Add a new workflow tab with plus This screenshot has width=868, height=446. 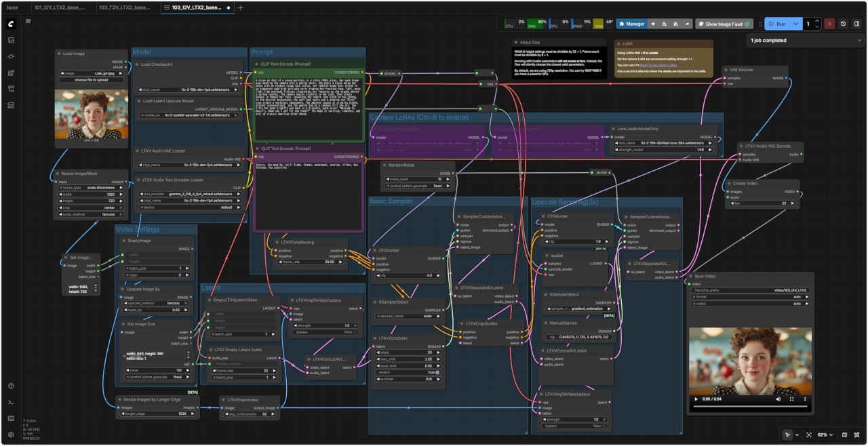coord(240,7)
